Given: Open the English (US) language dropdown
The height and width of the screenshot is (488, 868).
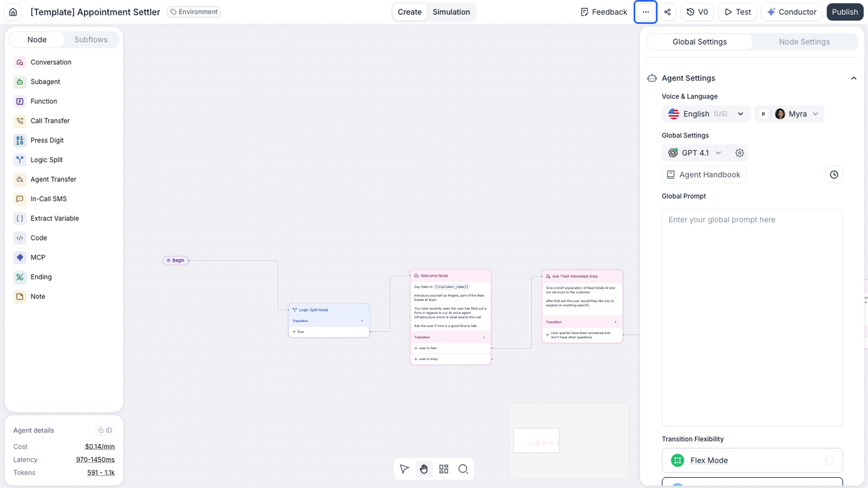Looking at the screenshot, I should (706, 114).
